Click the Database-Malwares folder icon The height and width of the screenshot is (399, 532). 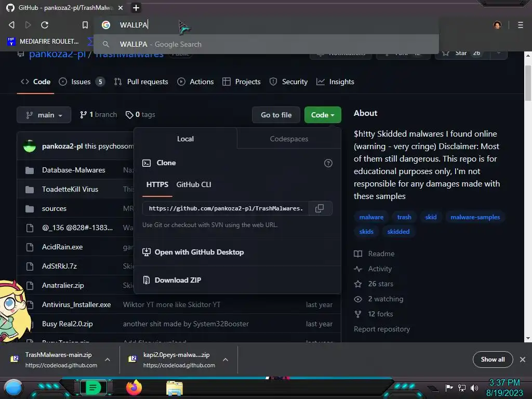pyautogui.click(x=30, y=170)
